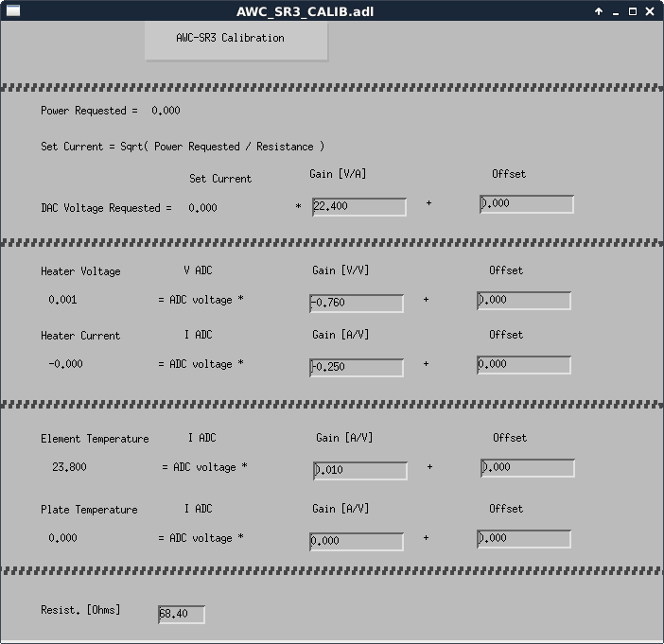Click Heater Current Gain [A/V] field -0.250
664x644 pixels.
tap(357, 367)
